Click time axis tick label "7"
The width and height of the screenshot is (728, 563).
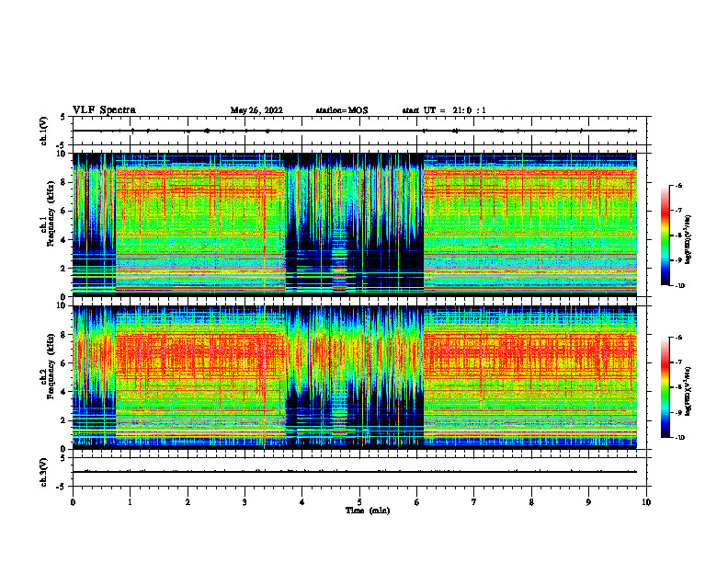click(474, 502)
